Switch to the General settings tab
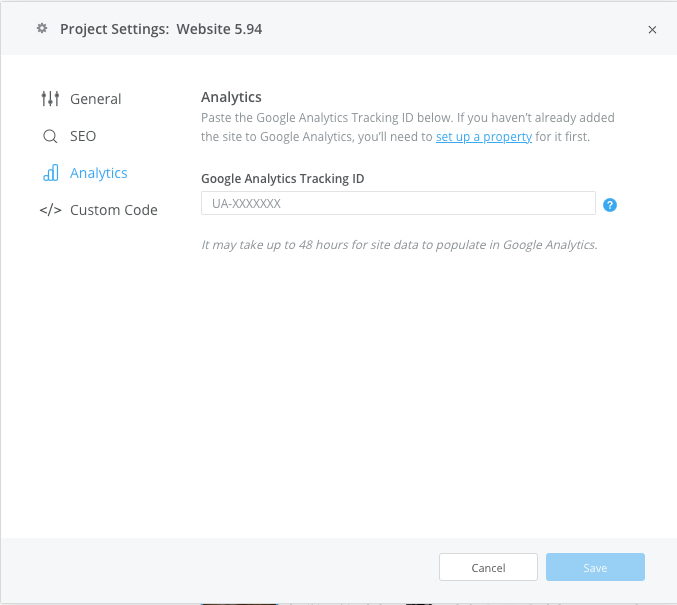 95,99
